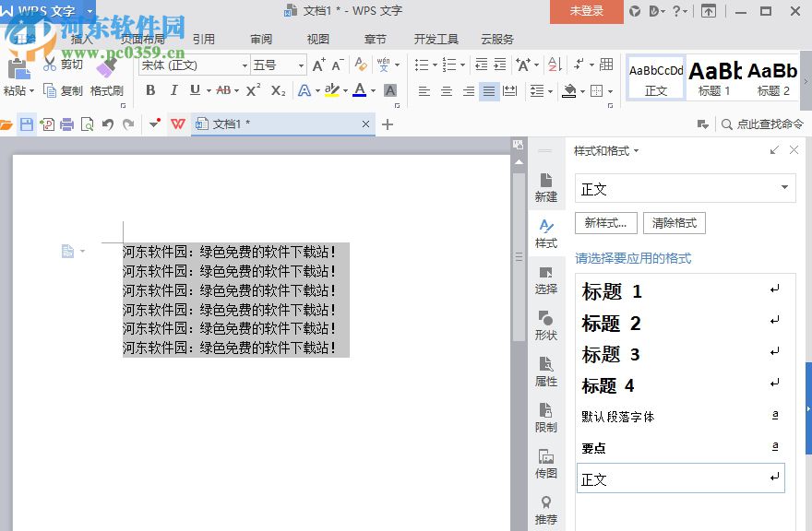Open the 引用 ribbon tab
Viewport: 812px width, 531px height.
pos(204,40)
